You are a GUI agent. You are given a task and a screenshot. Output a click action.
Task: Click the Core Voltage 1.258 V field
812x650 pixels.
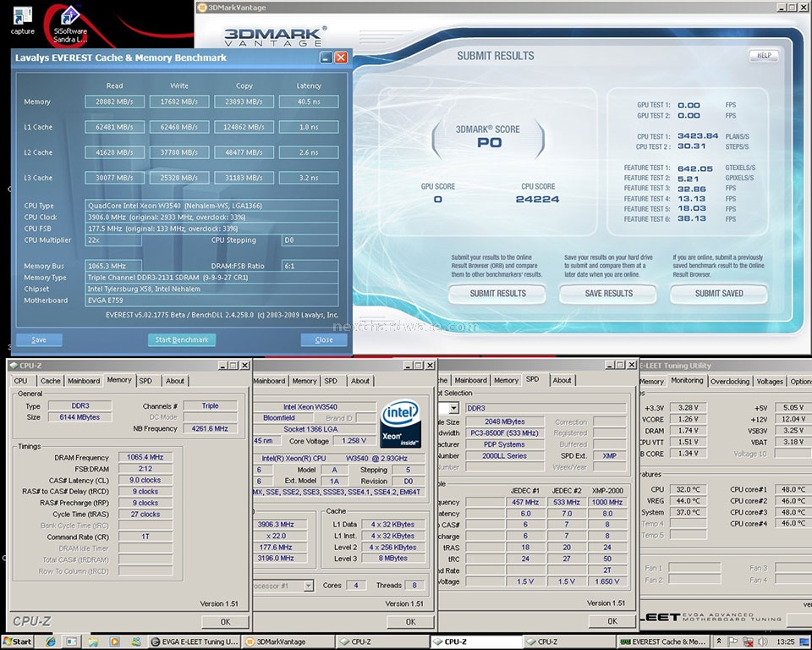[x=354, y=441]
